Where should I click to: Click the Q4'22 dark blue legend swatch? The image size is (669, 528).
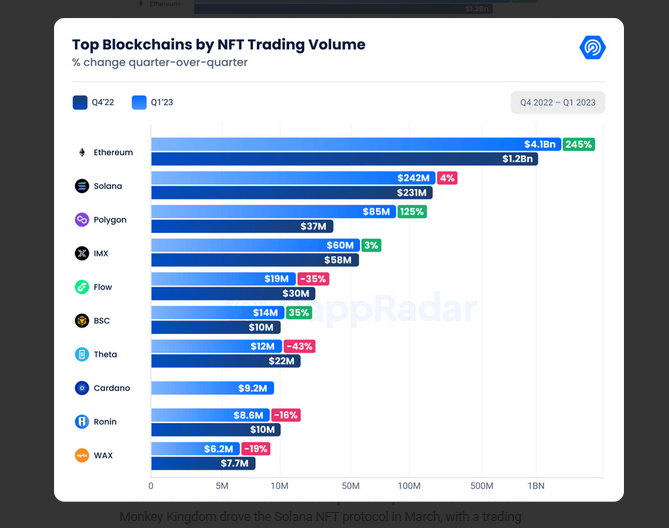[x=80, y=102]
